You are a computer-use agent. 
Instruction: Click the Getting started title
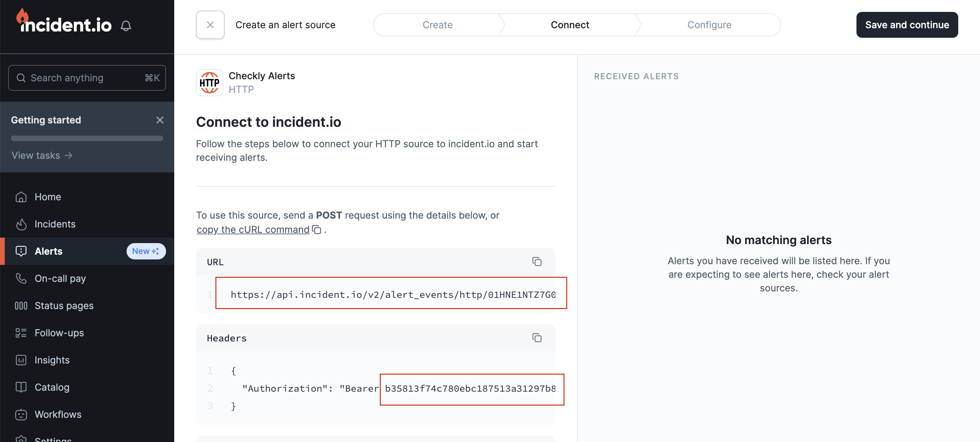click(46, 120)
